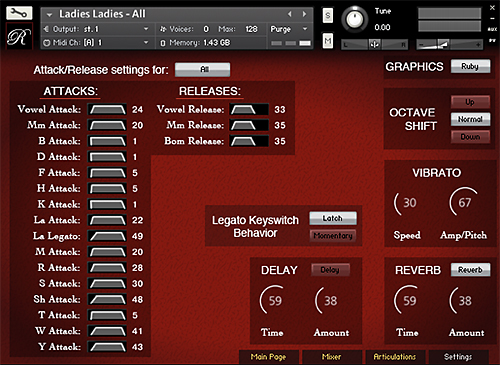Switch to the Mixer tab

pyautogui.click(x=332, y=357)
